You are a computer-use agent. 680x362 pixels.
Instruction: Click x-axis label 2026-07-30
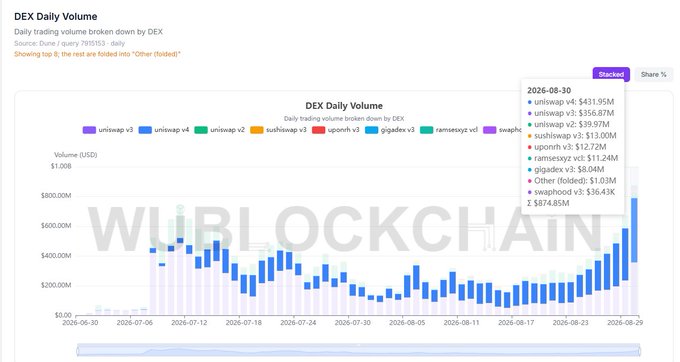tap(353, 323)
